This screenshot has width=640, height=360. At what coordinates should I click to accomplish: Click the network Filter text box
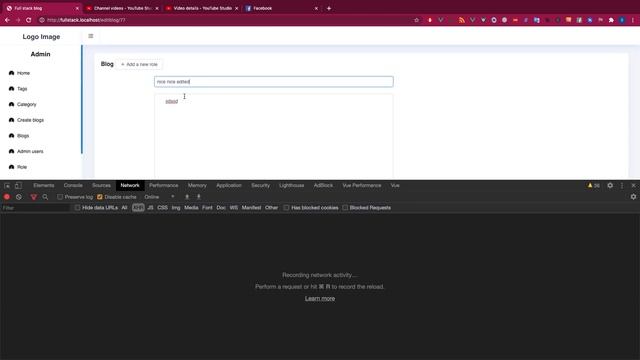point(36,208)
